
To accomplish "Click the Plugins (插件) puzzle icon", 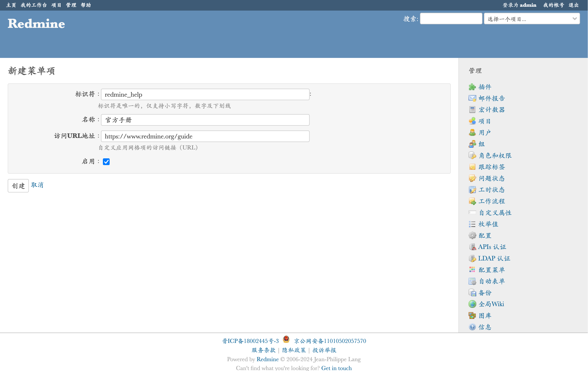I will [x=472, y=87].
